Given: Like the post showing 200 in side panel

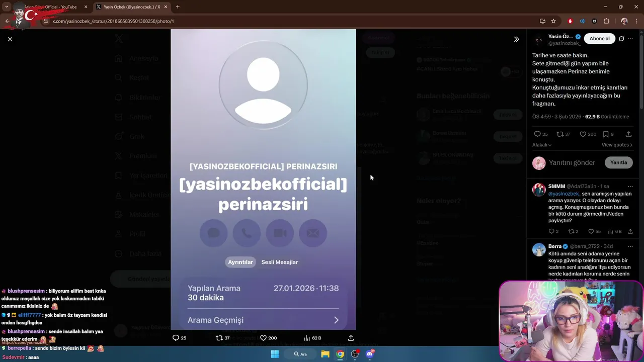Looking at the screenshot, I should [583, 134].
